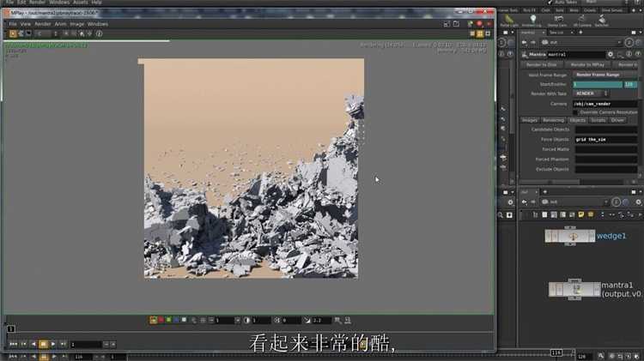Open the Render menu in MPlay

point(42,24)
